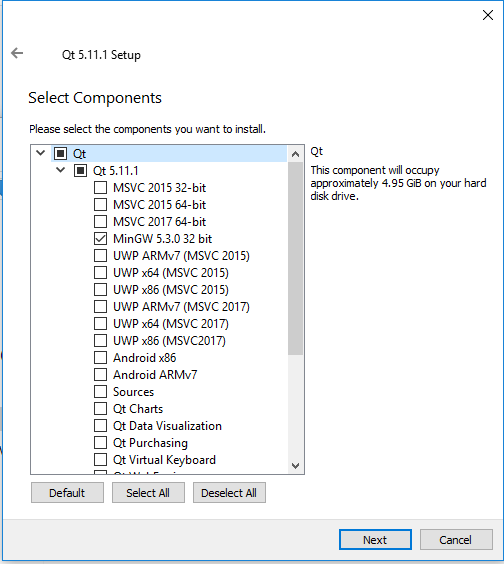Collapse the top-level Qt tree node

(x=41, y=153)
